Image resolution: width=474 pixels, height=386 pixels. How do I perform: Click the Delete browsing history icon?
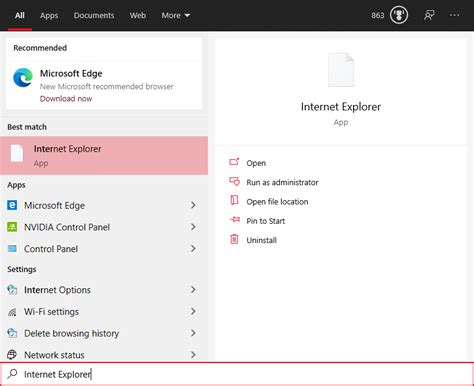[x=12, y=333]
